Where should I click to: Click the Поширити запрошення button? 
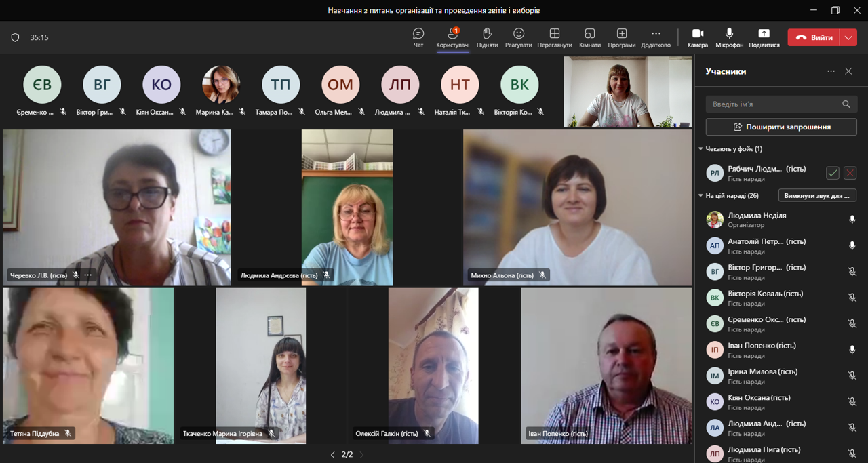781,127
